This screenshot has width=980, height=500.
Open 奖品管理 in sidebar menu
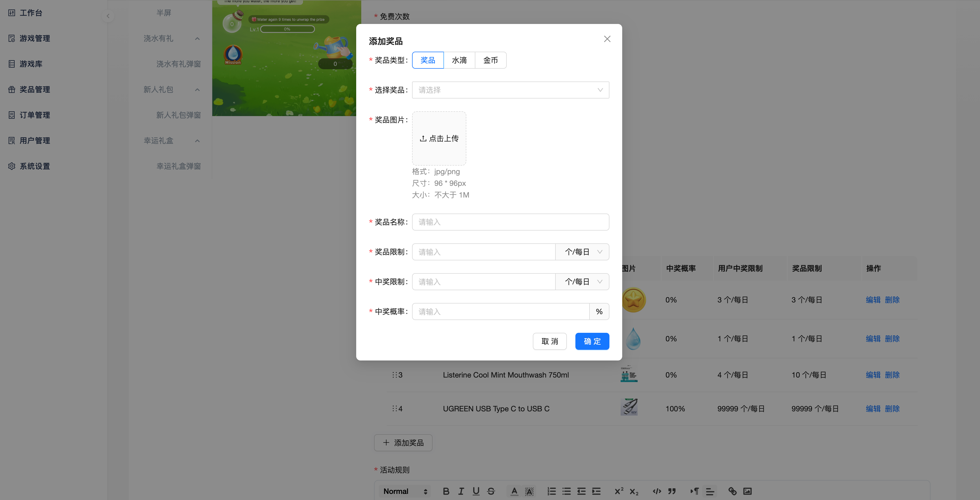[x=35, y=89]
